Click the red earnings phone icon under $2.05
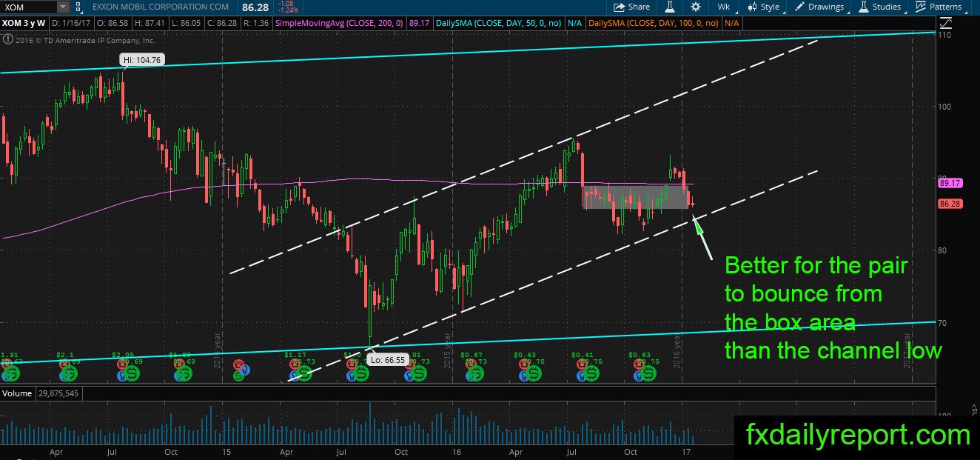The width and height of the screenshot is (980, 460). click(x=121, y=364)
